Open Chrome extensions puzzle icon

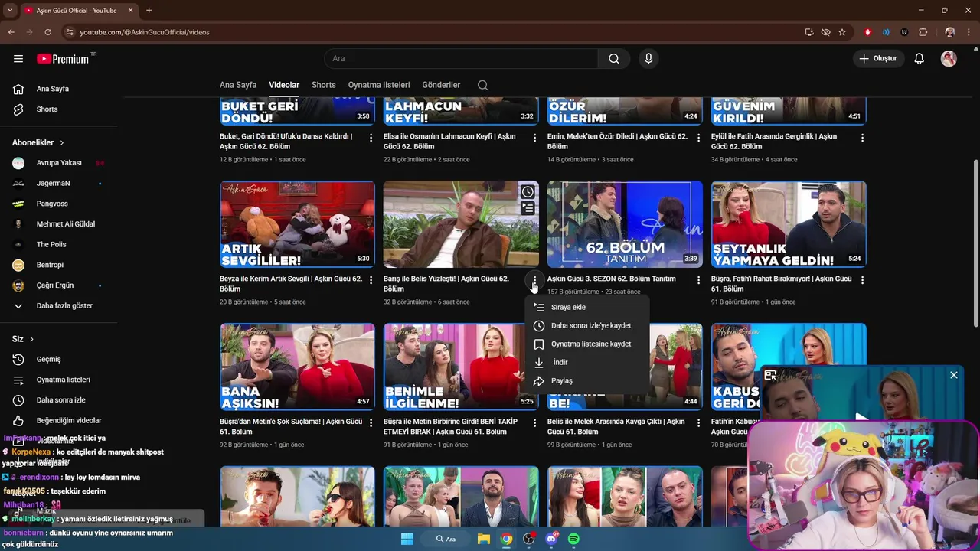923,32
